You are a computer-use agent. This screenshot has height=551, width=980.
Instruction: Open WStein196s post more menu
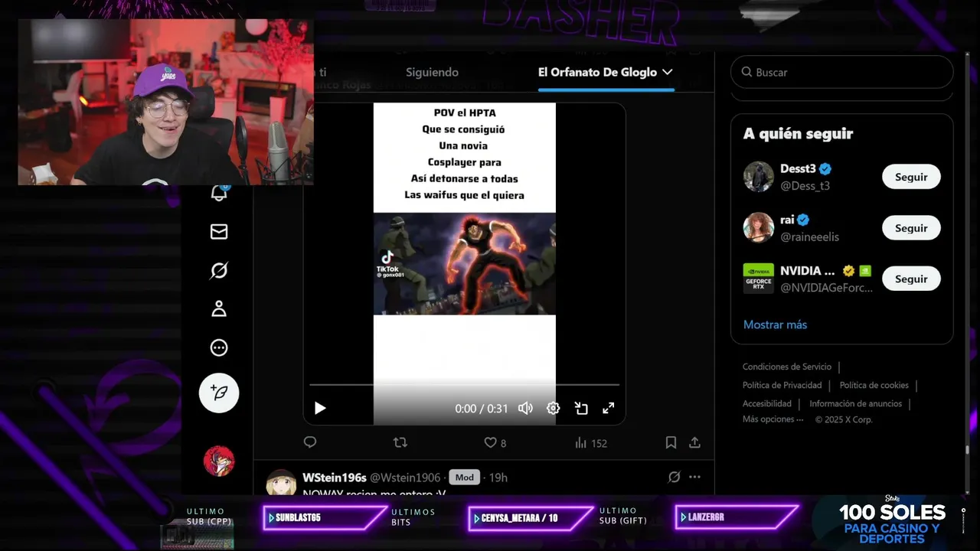(694, 477)
